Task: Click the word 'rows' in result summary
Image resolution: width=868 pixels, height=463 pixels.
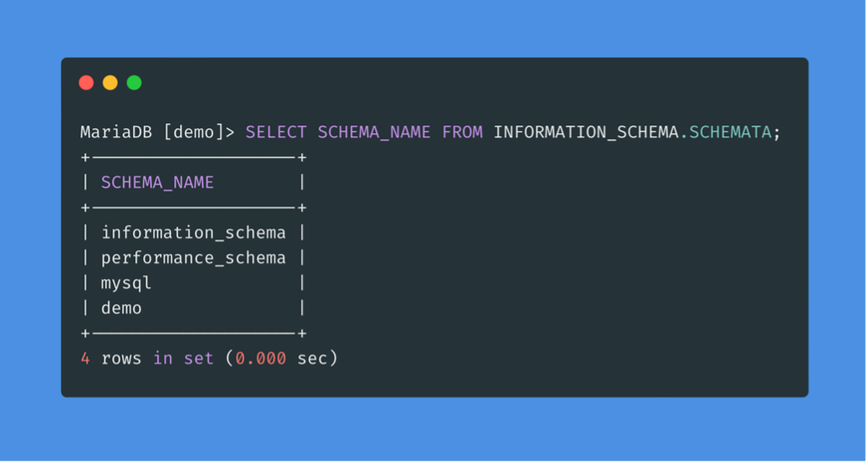Action: pos(121,358)
